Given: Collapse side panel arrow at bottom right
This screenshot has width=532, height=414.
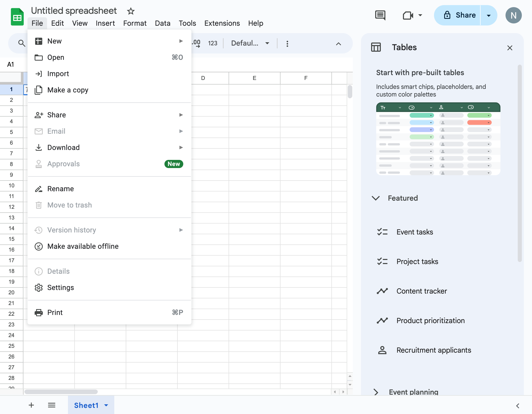Looking at the screenshot, I should coord(517,406).
